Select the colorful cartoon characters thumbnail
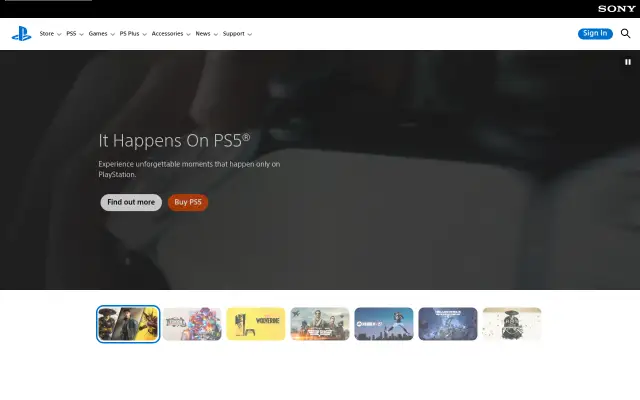The height and width of the screenshot is (400, 640). (x=192, y=324)
